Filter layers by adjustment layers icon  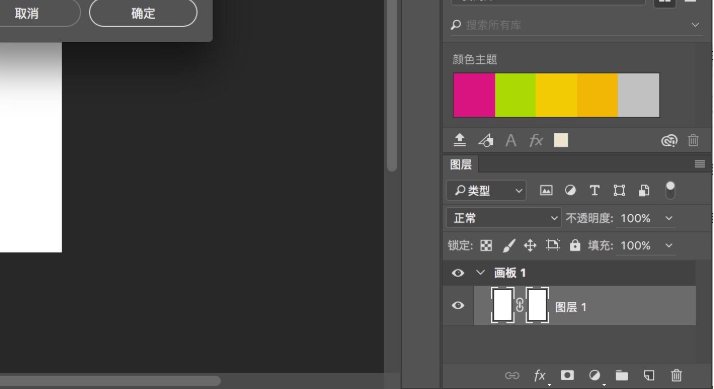(570, 190)
